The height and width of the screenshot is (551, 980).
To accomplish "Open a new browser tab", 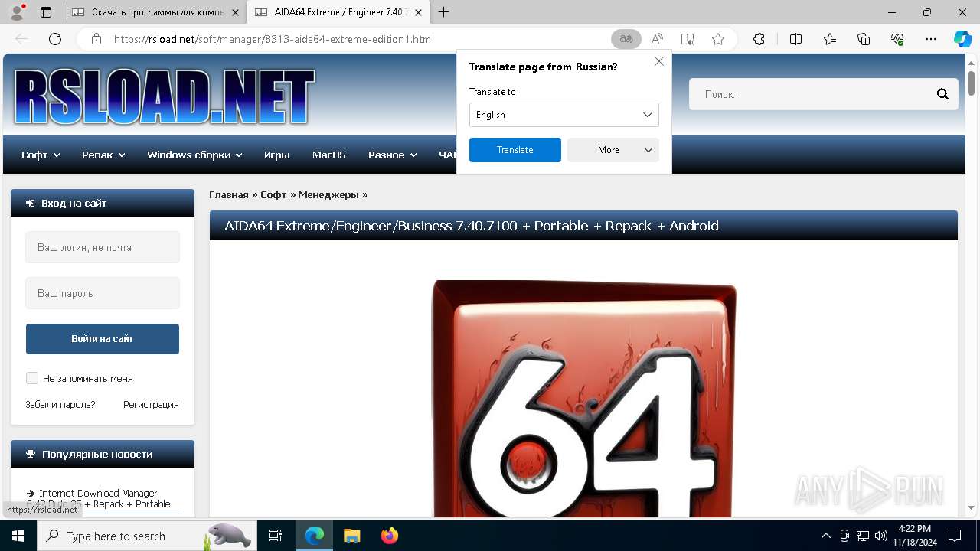I will [443, 12].
